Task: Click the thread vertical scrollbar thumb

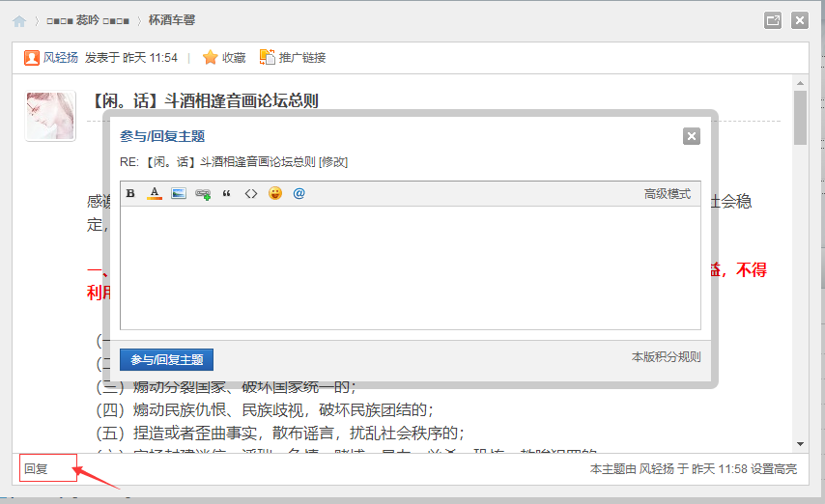Action: coord(800,118)
